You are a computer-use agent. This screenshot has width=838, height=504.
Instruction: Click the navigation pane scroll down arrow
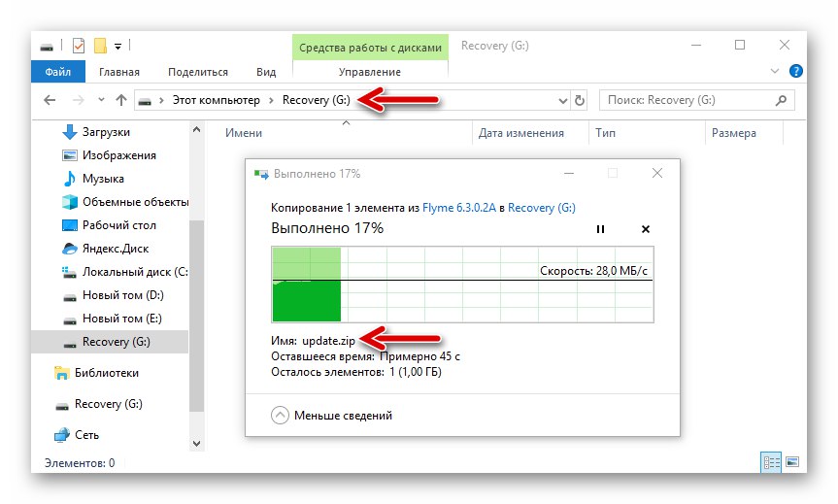(197, 444)
